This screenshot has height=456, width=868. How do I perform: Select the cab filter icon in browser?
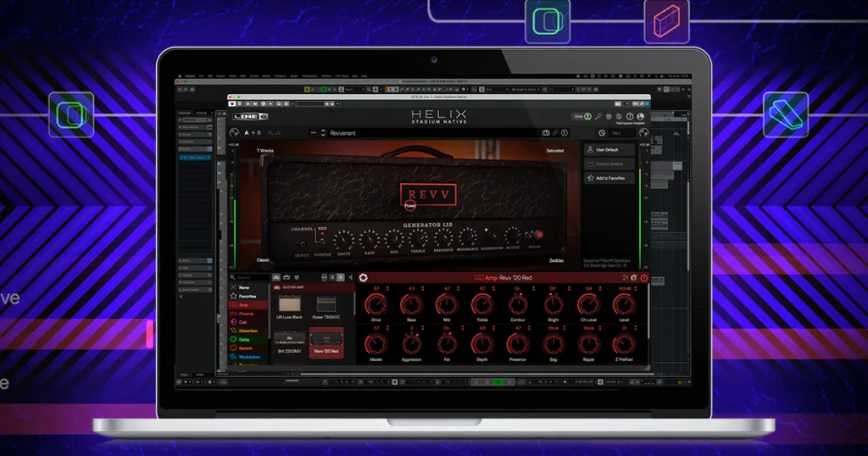coord(287,277)
